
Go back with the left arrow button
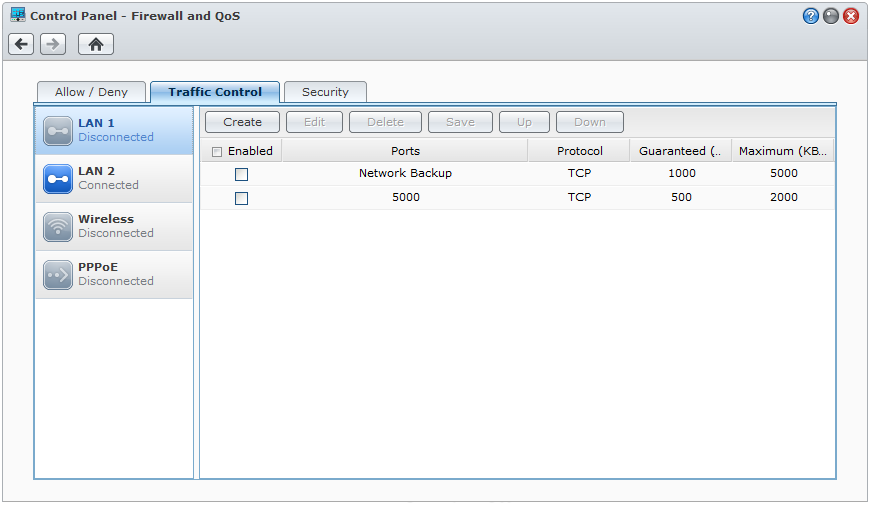point(21,44)
